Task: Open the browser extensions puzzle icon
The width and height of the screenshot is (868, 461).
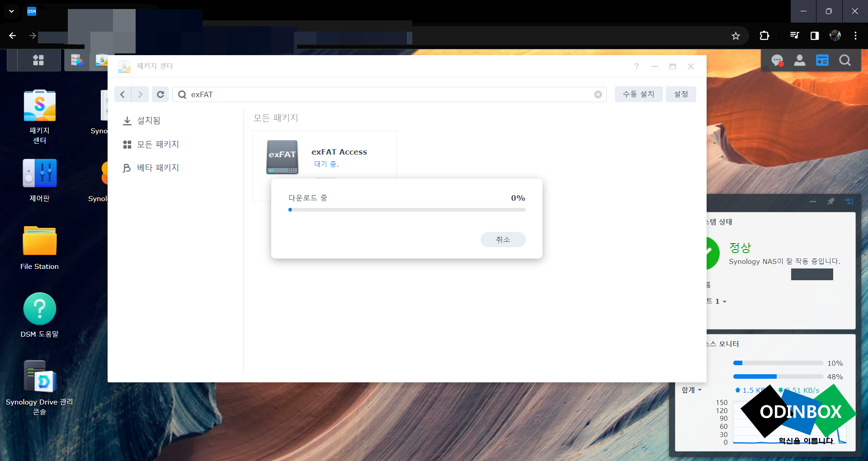Action: [764, 36]
